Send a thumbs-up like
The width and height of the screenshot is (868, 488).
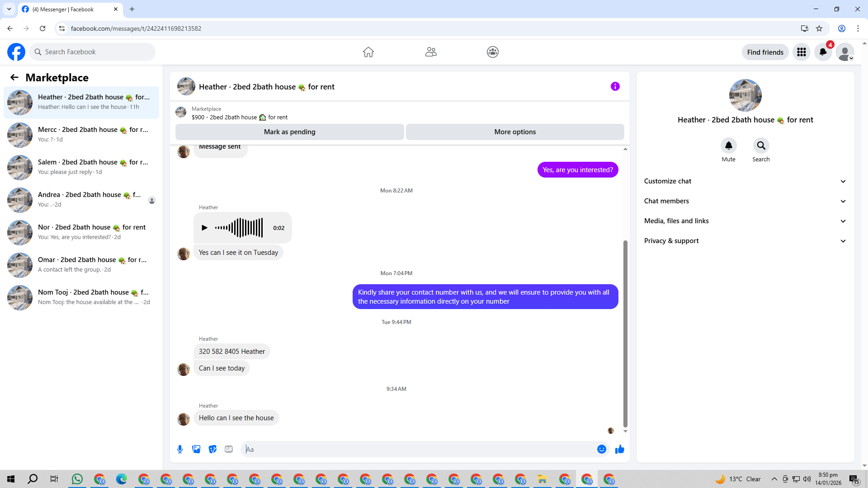[x=619, y=449]
